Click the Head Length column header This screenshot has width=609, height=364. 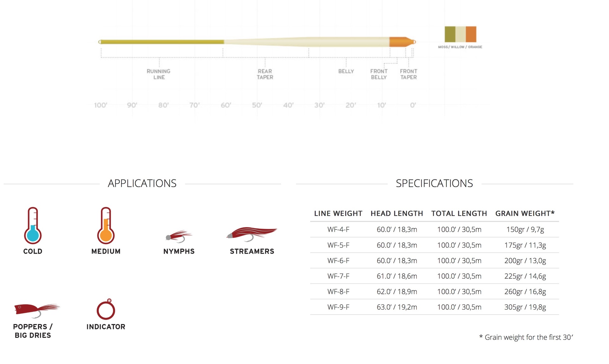pos(397,213)
